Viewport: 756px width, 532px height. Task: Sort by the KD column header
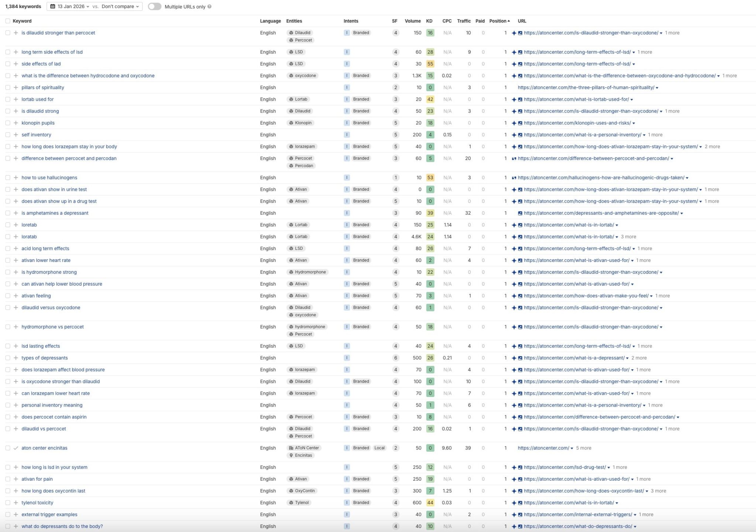[x=429, y=21]
